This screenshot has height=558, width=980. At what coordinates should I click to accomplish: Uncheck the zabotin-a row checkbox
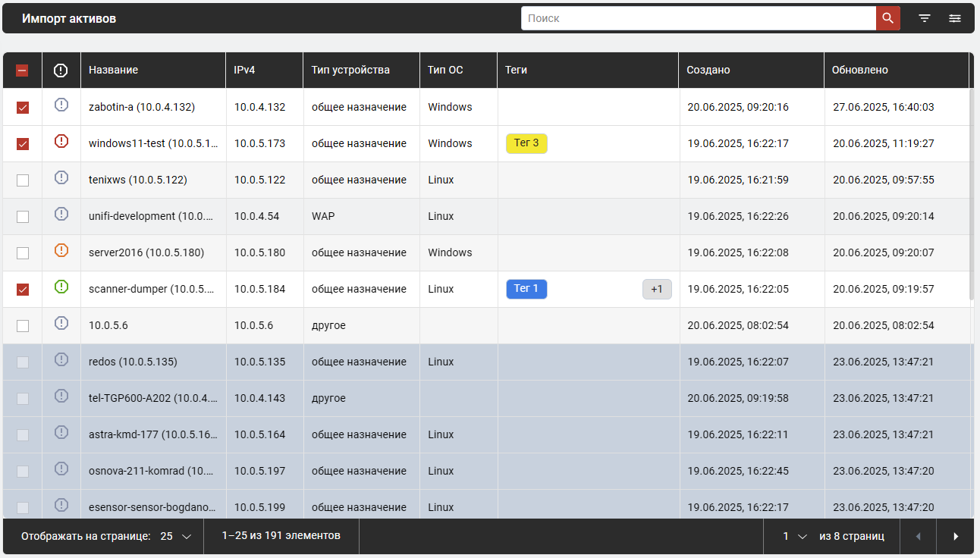click(x=23, y=108)
